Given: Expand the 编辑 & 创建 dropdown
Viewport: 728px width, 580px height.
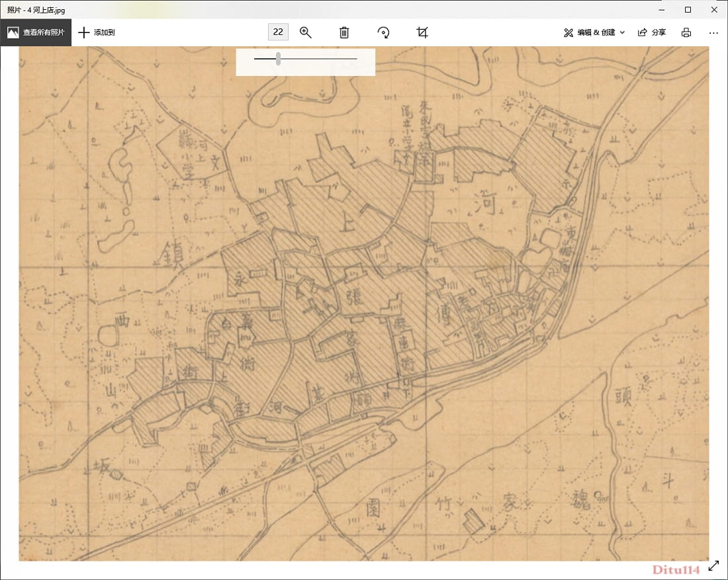Looking at the screenshot, I should coord(594,32).
